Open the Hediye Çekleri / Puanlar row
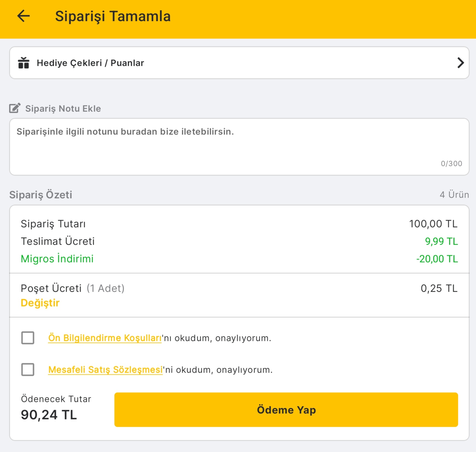This screenshot has width=476, height=452. [239, 63]
